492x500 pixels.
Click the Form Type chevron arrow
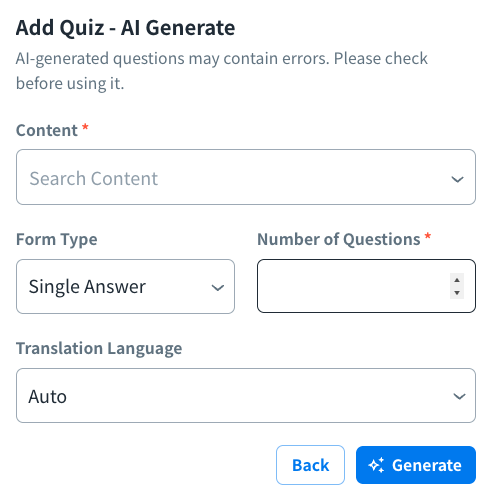pyautogui.click(x=218, y=288)
